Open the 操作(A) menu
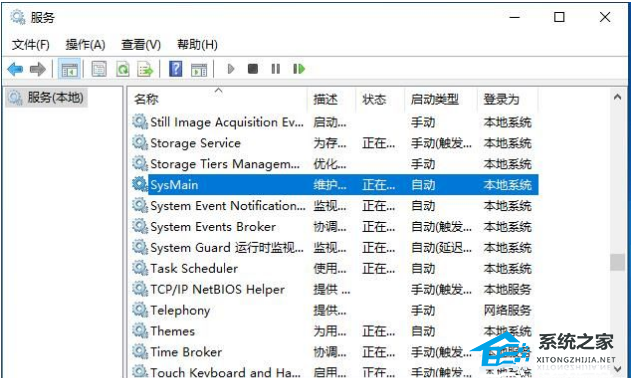Viewport: 631px width, 378px height. (x=85, y=45)
